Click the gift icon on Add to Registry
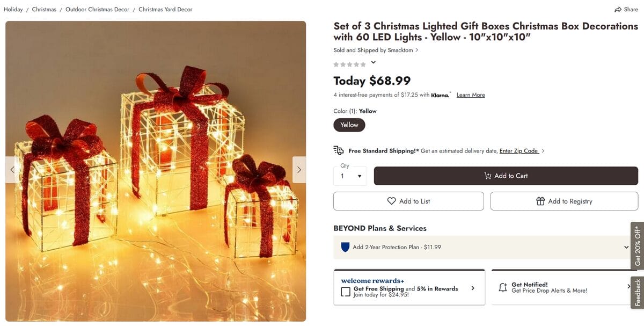Image resolution: width=644 pixels, height=326 pixels. (540, 201)
